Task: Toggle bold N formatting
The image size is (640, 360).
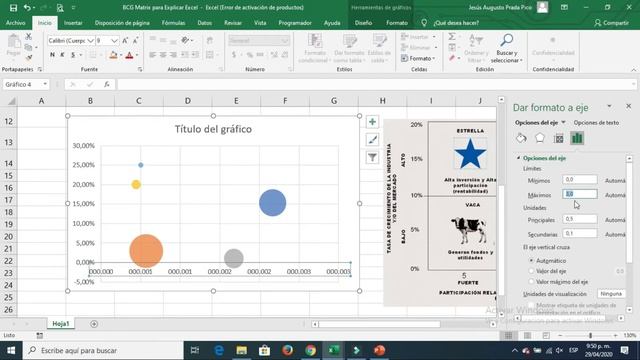Action: (52, 55)
